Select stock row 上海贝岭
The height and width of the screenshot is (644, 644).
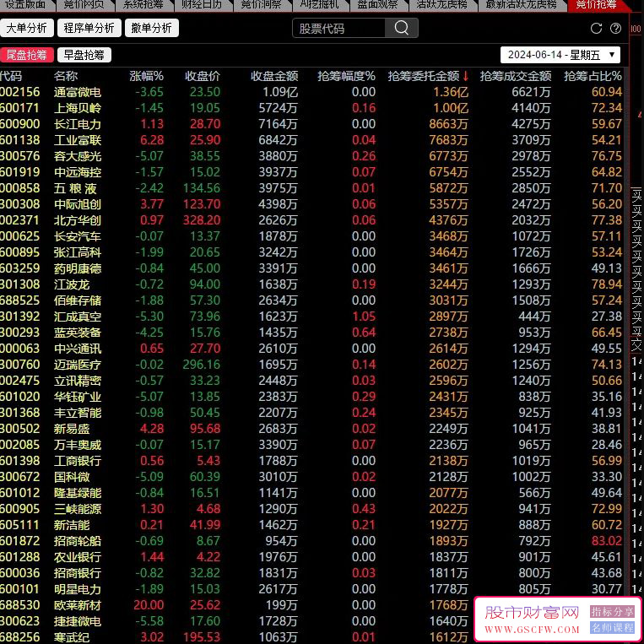click(311, 108)
